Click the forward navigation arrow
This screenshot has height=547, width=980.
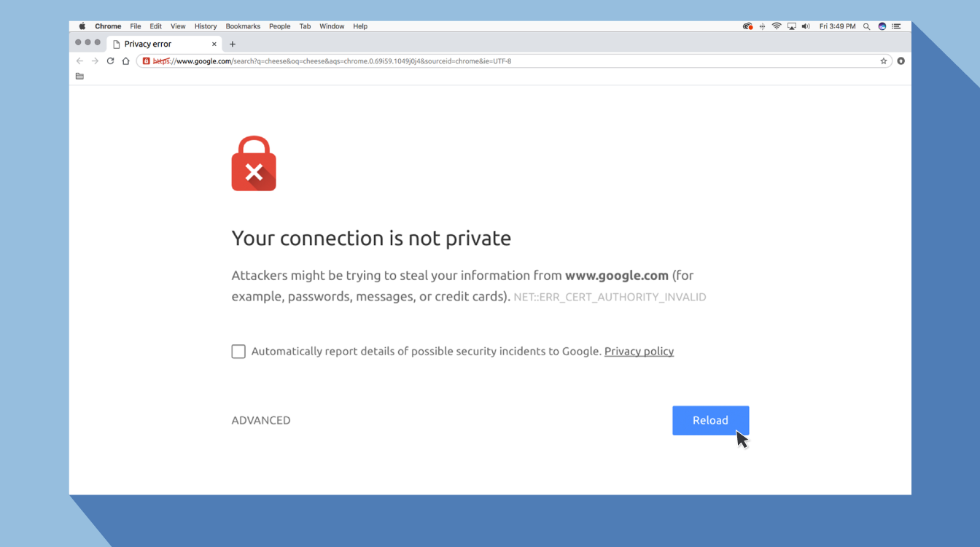tap(95, 61)
